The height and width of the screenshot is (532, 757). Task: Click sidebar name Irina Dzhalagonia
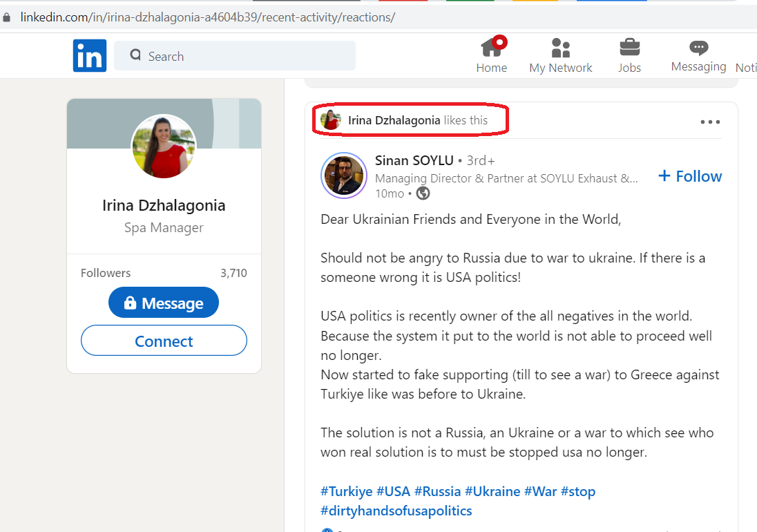point(164,206)
